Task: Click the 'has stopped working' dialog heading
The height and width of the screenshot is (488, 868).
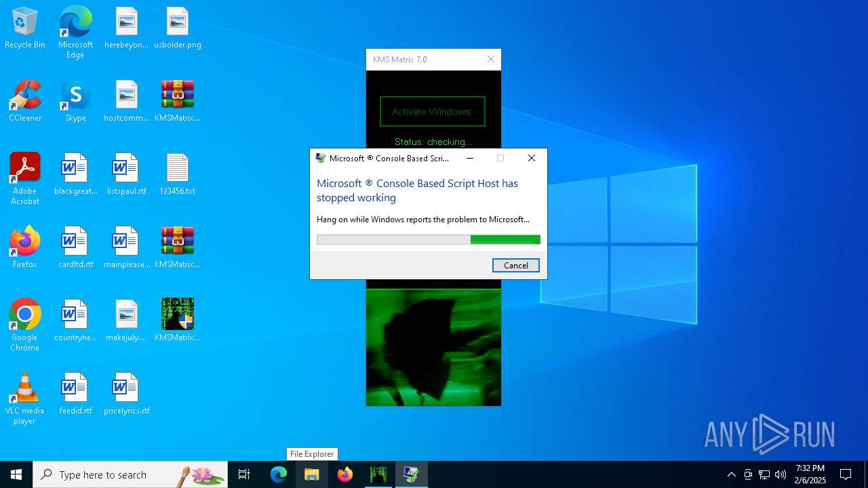Action: pos(417,190)
